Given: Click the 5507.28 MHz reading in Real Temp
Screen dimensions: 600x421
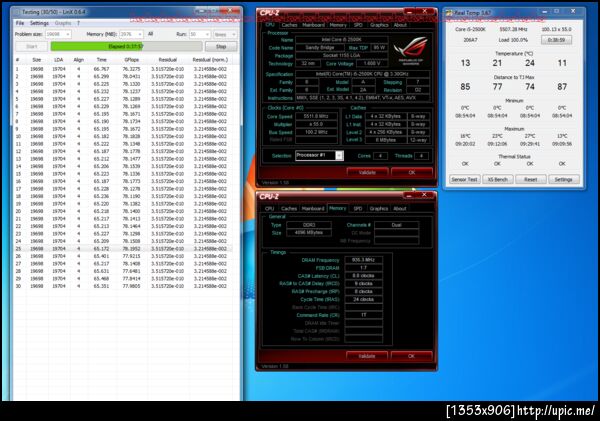Looking at the screenshot, I should coord(514,29).
